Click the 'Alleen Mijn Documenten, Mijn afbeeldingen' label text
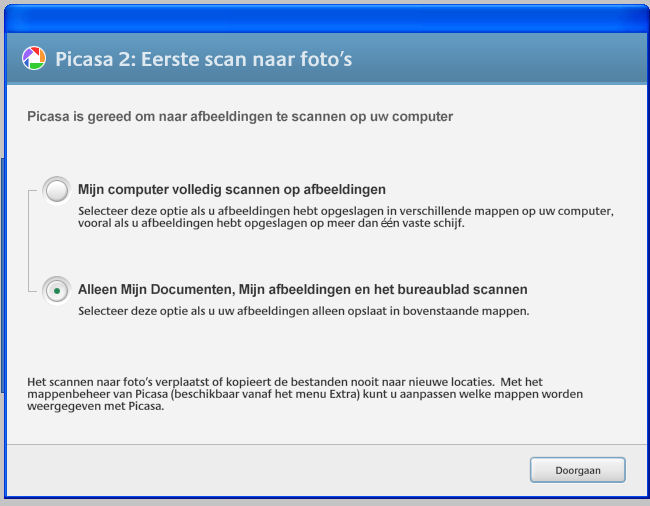Image resolution: width=650 pixels, height=506 pixels. pos(303,289)
